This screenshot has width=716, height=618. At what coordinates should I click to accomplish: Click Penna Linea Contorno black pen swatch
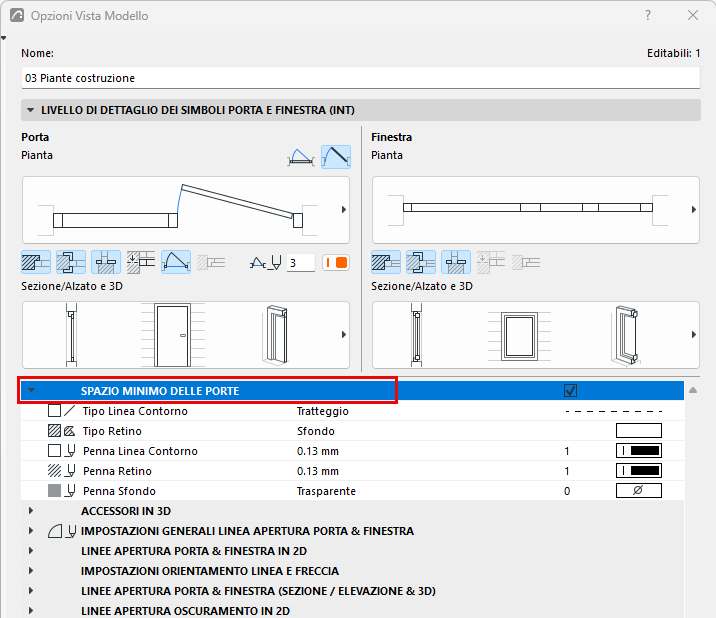639,451
